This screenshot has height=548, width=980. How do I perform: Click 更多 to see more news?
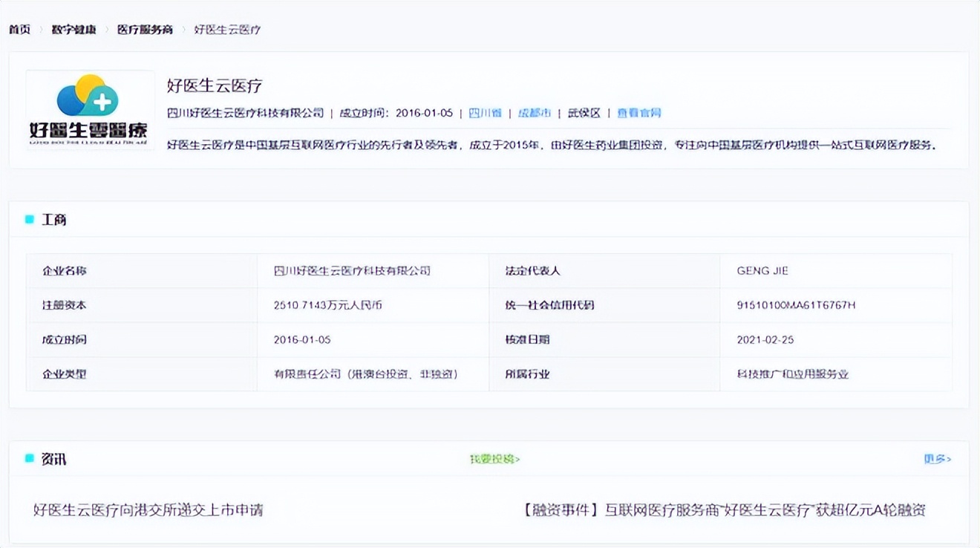coord(937,459)
